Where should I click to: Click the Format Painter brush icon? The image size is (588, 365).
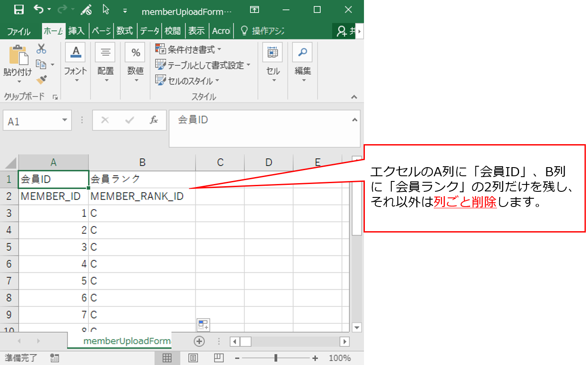[x=42, y=80]
